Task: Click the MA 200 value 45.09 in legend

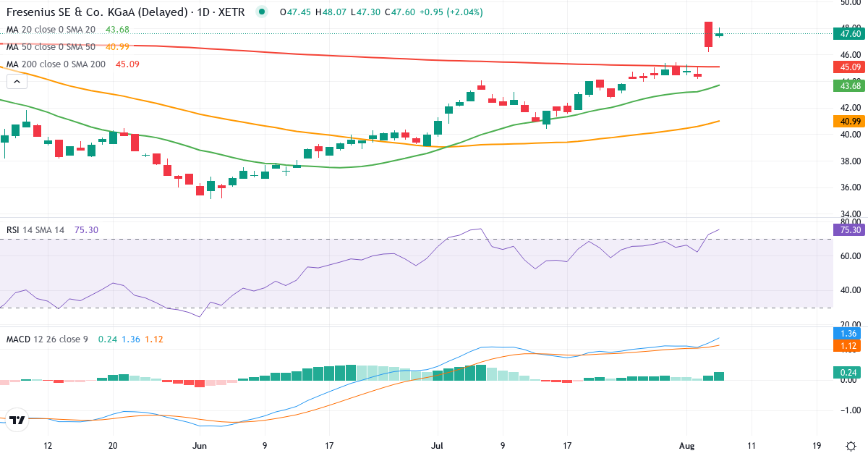Action: (x=127, y=64)
